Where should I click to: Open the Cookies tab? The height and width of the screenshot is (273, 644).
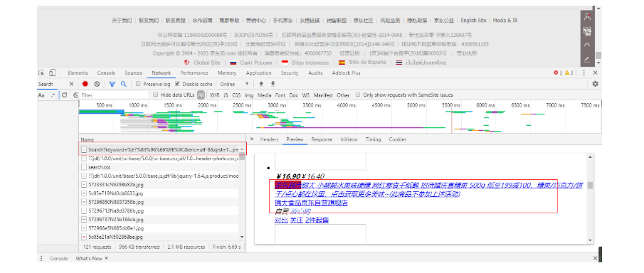(398, 139)
